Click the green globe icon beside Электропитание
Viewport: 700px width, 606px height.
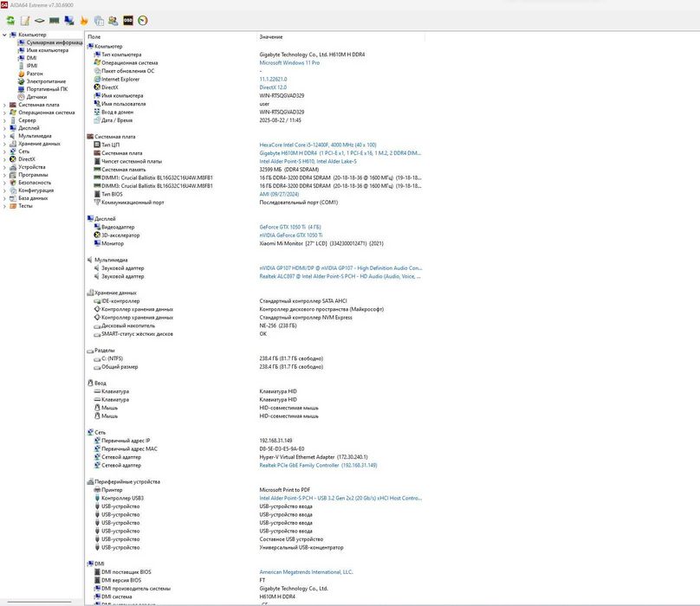click(21, 81)
